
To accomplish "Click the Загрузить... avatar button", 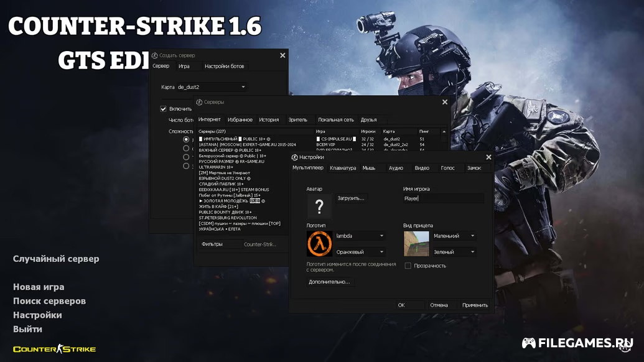I will pyautogui.click(x=351, y=198).
